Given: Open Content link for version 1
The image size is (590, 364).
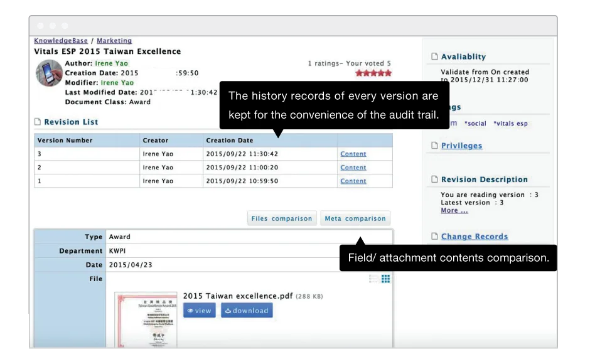Looking at the screenshot, I should click(x=353, y=181).
